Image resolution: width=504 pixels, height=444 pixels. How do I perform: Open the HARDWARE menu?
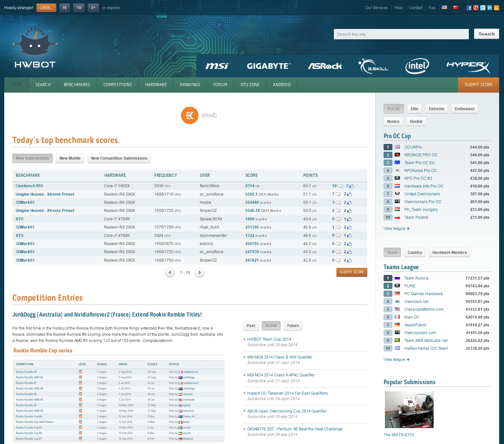pos(156,85)
